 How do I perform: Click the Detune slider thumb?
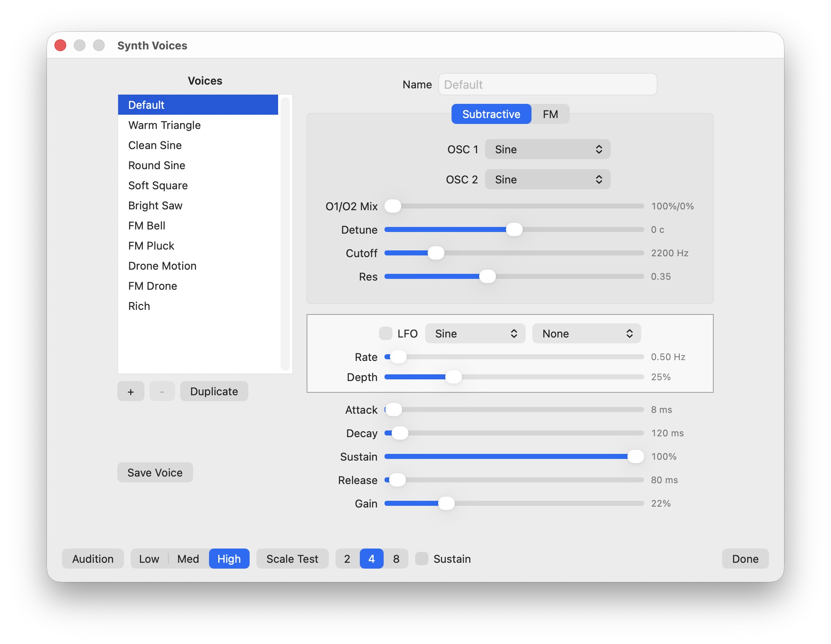(514, 229)
